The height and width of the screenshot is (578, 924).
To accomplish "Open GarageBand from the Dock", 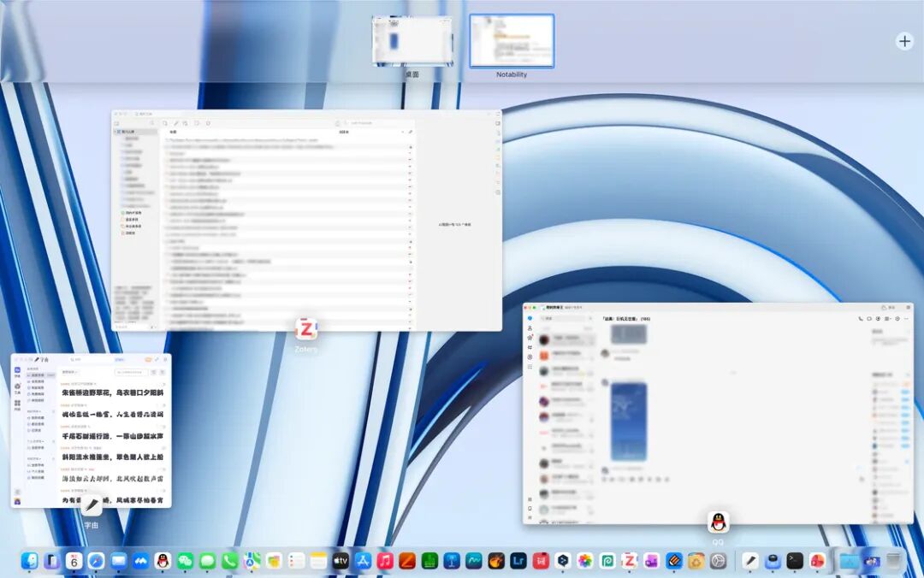I will [x=496, y=561].
